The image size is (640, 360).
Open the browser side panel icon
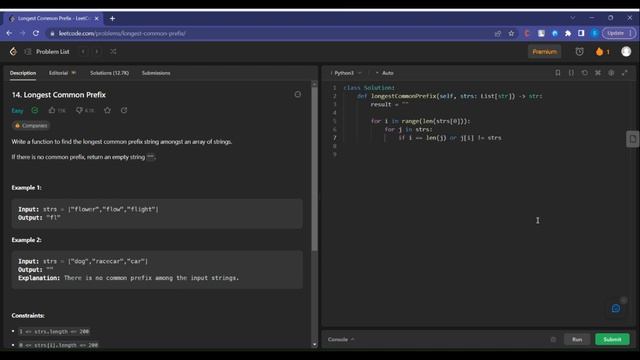(581, 33)
